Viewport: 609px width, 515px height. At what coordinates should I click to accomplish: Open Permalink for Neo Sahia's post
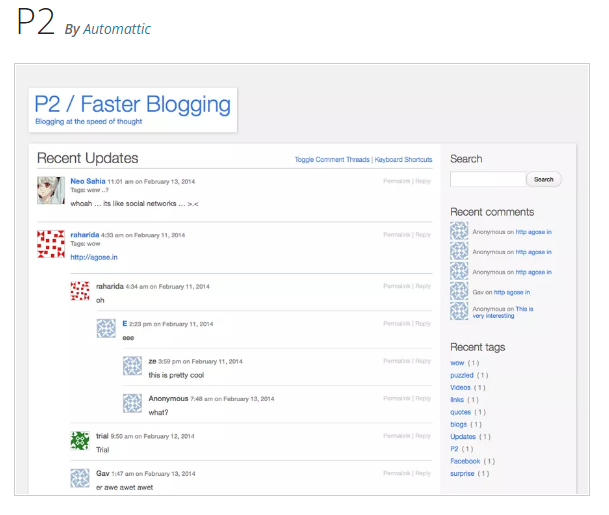click(x=397, y=181)
